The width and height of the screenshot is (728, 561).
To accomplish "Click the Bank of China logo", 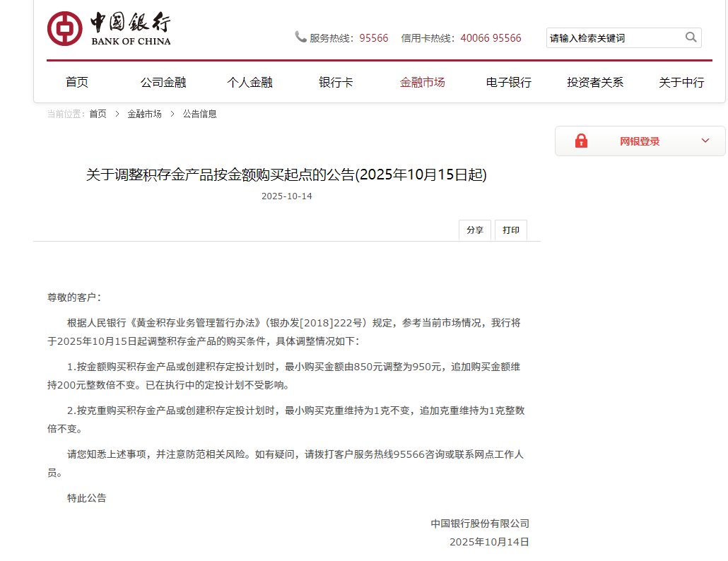I will click(107, 29).
